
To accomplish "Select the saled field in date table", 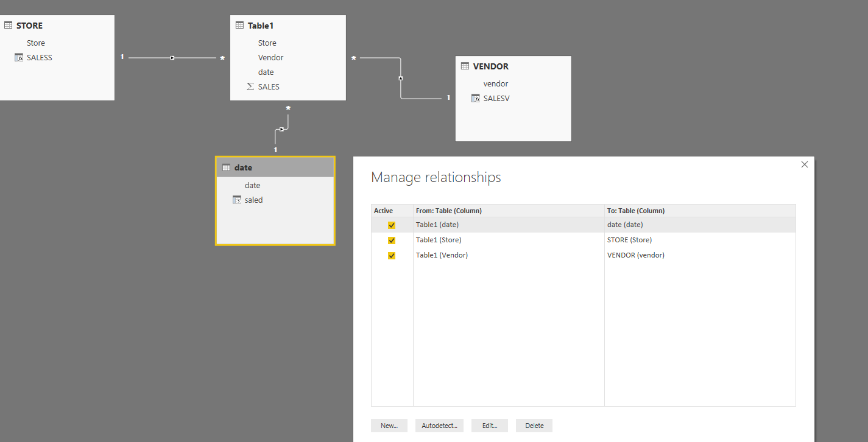I will pos(254,200).
